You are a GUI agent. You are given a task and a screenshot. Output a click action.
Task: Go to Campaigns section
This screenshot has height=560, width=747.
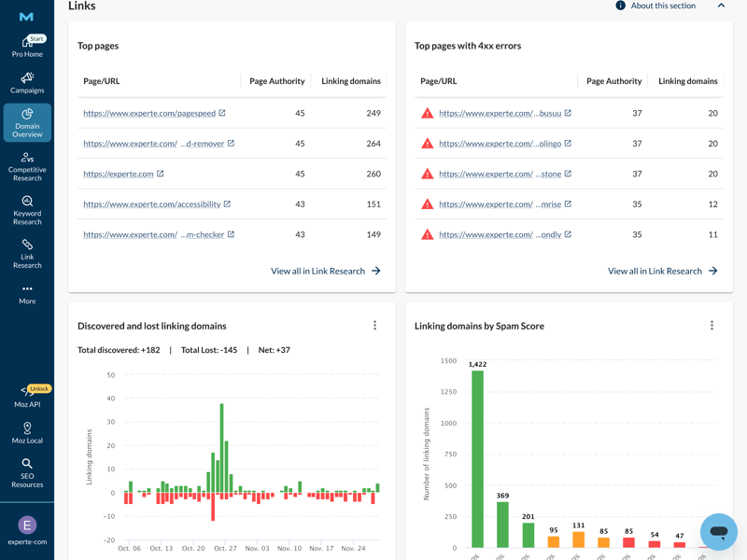pos(27,83)
